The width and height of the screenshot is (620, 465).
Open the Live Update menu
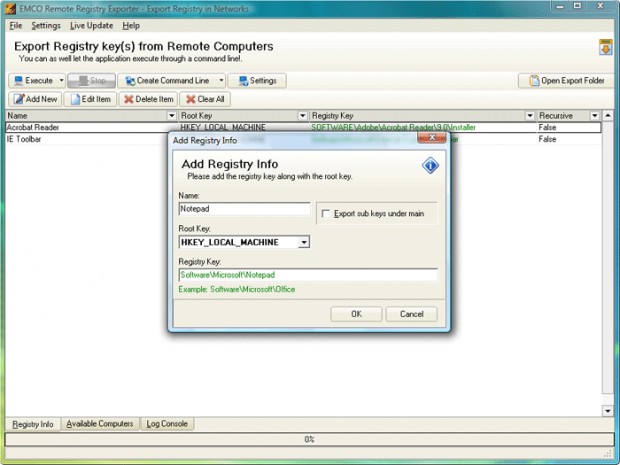[91, 26]
